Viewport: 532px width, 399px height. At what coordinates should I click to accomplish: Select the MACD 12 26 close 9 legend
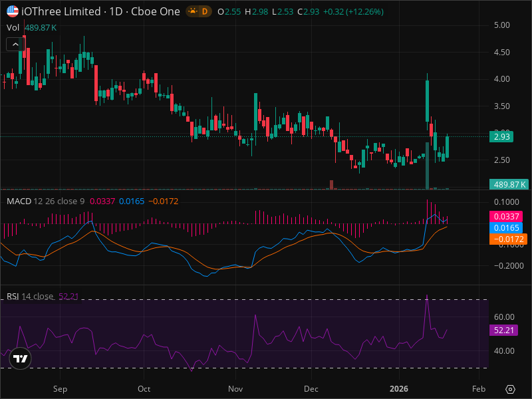tap(45, 201)
